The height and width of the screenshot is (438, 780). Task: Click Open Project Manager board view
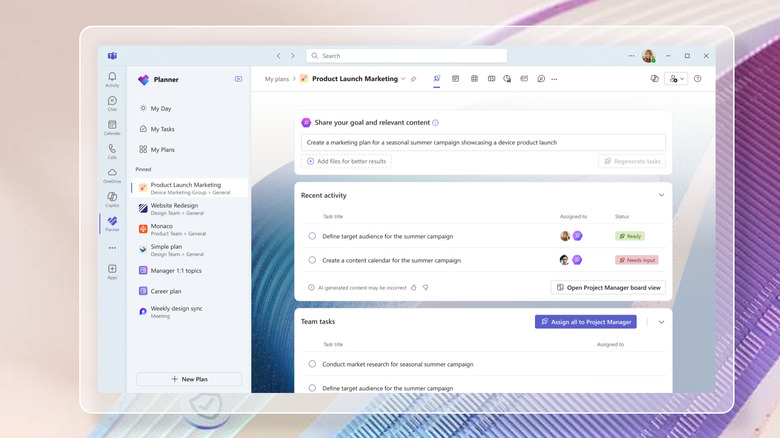pos(608,287)
